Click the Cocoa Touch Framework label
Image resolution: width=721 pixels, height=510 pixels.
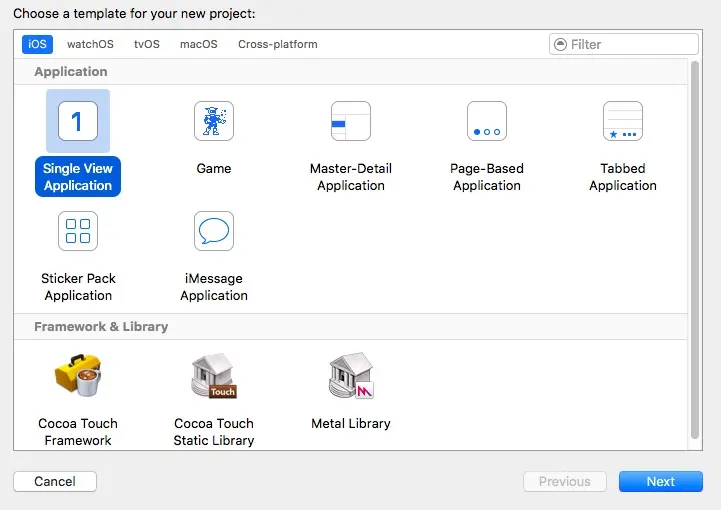click(78, 431)
